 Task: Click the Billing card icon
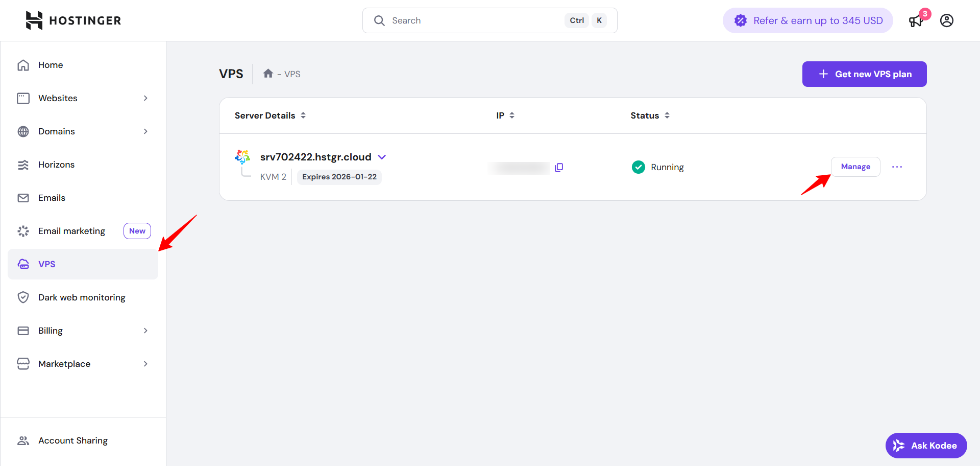[x=23, y=331]
